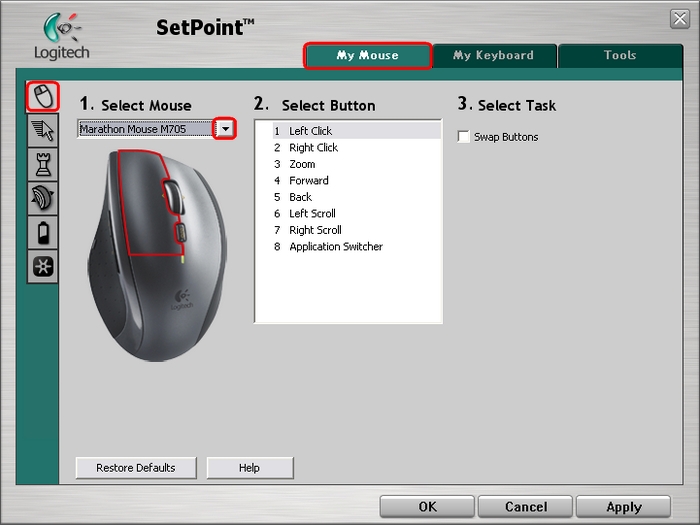Screen dimensions: 700x525
Task: Select button 2 Right Click
Action: (357, 147)
